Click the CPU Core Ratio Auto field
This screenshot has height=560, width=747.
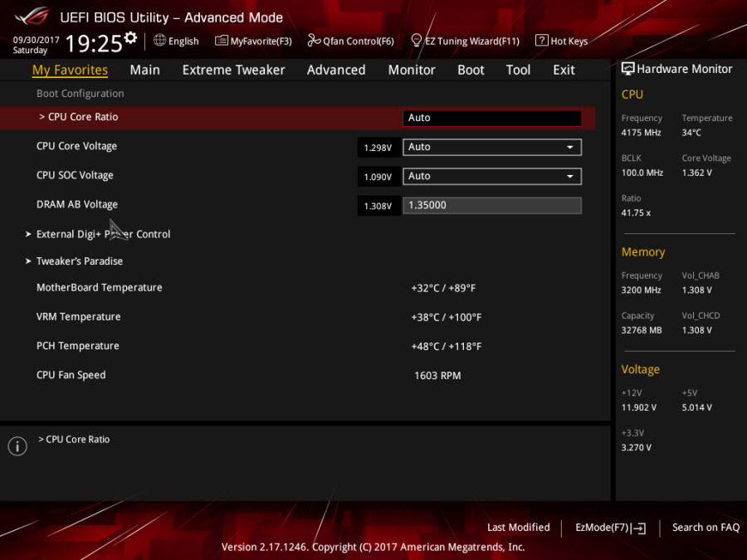(x=492, y=118)
